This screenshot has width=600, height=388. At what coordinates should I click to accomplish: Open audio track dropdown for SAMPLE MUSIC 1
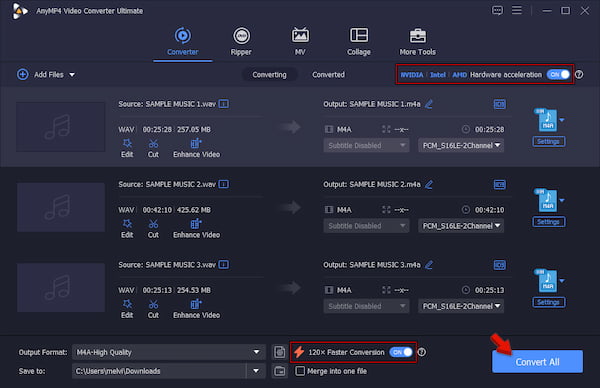461,145
